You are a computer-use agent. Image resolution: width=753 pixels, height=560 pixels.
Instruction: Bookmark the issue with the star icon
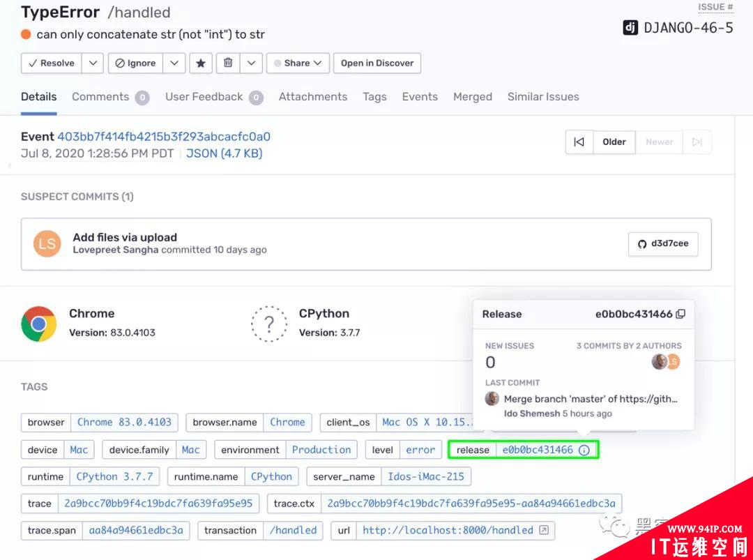point(201,63)
